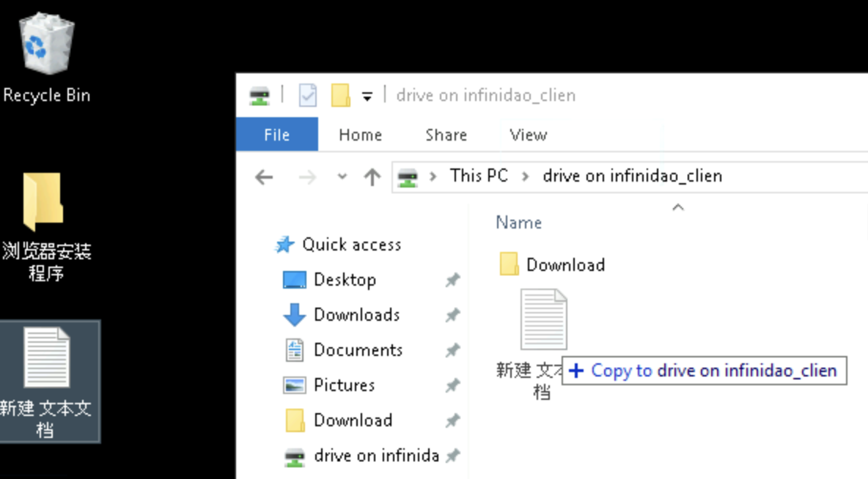
Task: Select the Download folder in file list
Action: point(564,264)
